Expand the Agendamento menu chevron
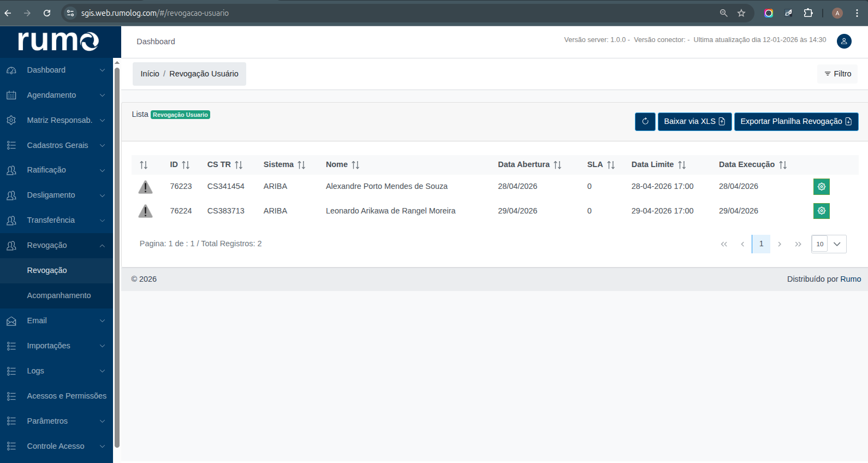Image resolution: width=868 pixels, height=463 pixels. [102, 96]
